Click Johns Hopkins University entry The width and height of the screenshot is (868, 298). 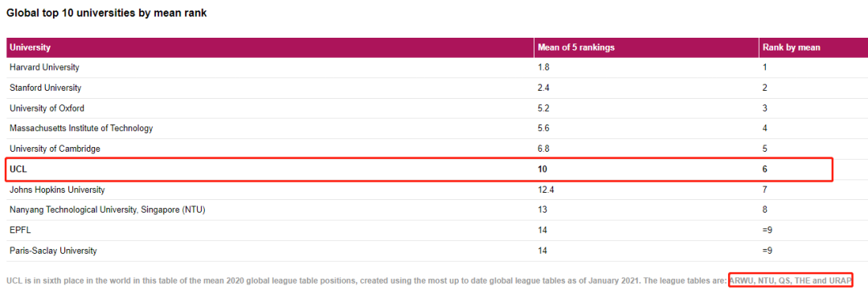click(57, 190)
